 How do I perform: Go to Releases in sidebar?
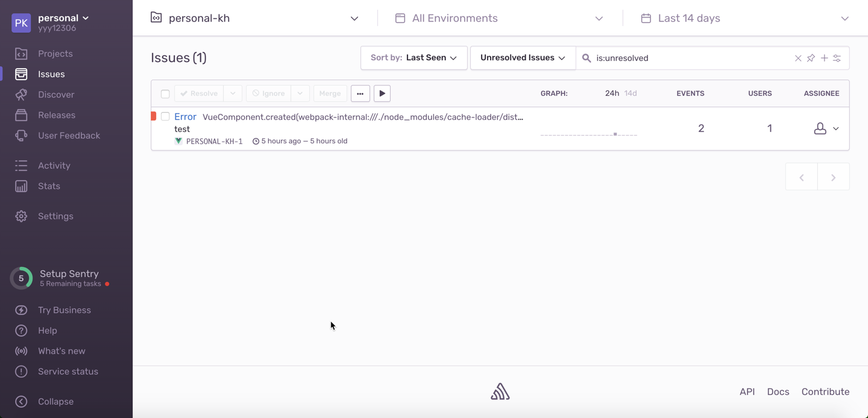[x=57, y=115]
